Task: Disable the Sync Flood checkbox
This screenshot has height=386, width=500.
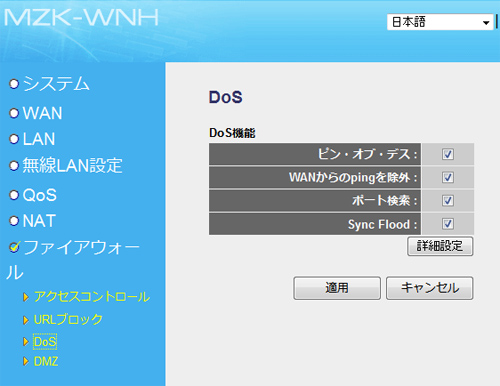Action: tap(448, 224)
